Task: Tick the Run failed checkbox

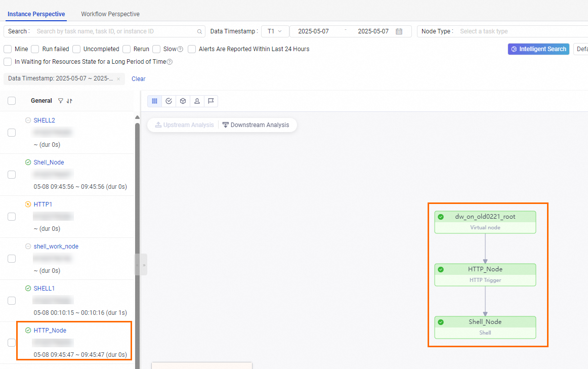Action: coord(35,49)
